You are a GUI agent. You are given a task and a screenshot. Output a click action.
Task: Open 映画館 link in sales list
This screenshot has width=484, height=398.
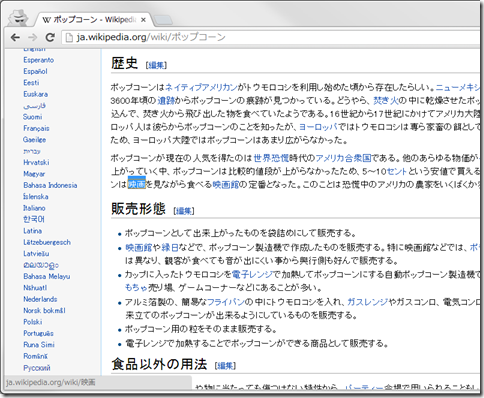pos(138,247)
